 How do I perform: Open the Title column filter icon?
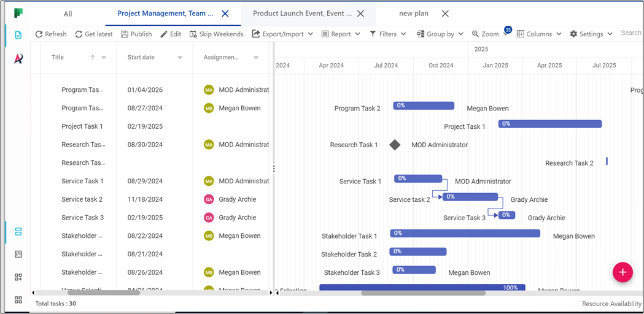(104, 58)
